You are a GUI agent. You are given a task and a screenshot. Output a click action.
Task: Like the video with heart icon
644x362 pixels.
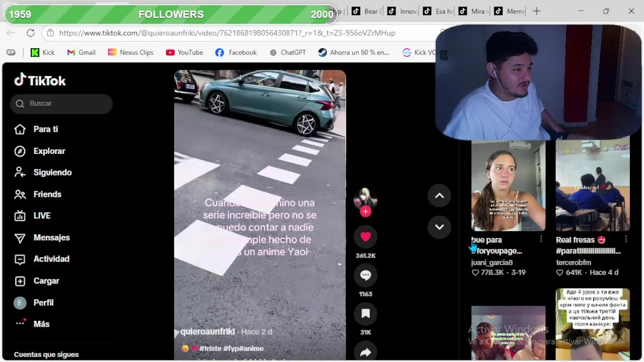click(x=366, y=237)
